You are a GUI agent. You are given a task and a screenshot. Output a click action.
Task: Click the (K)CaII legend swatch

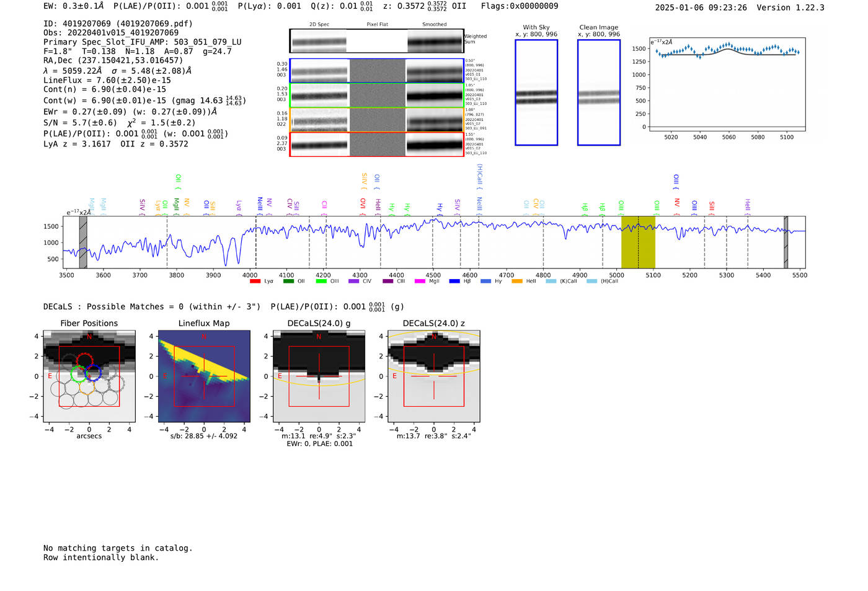tap(551, 282)
